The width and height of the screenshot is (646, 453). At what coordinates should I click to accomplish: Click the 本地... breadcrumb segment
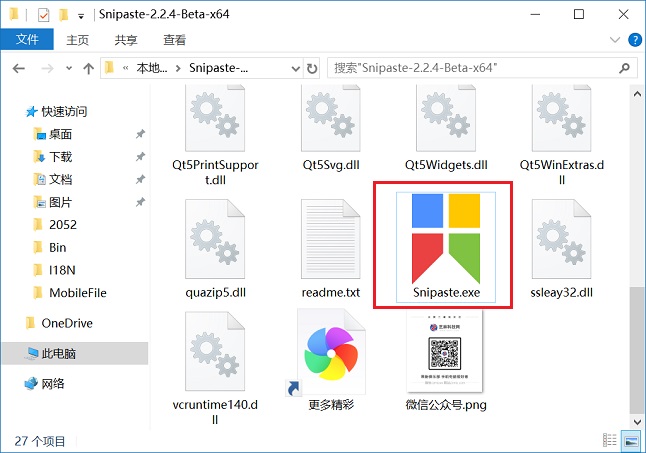point(152,68)
